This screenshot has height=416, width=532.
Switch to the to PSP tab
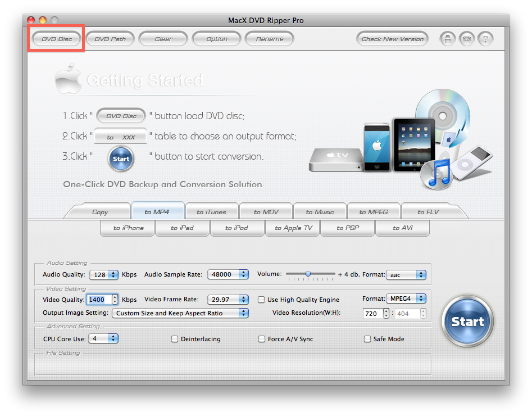348,228
